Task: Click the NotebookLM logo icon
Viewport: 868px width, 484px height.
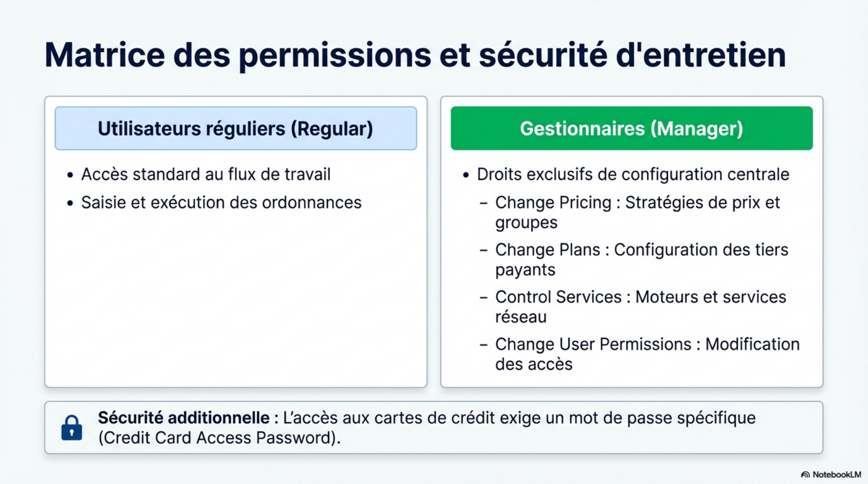Action: pos(805,474)
